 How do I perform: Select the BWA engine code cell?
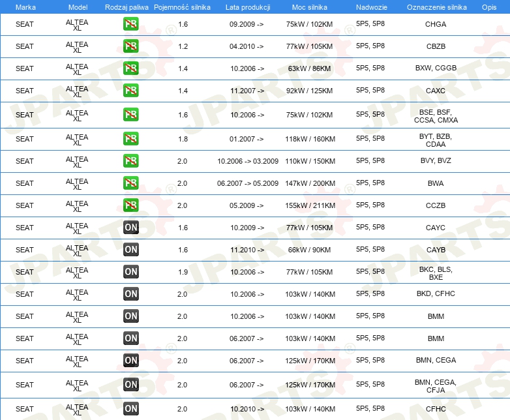click(436, 183)
